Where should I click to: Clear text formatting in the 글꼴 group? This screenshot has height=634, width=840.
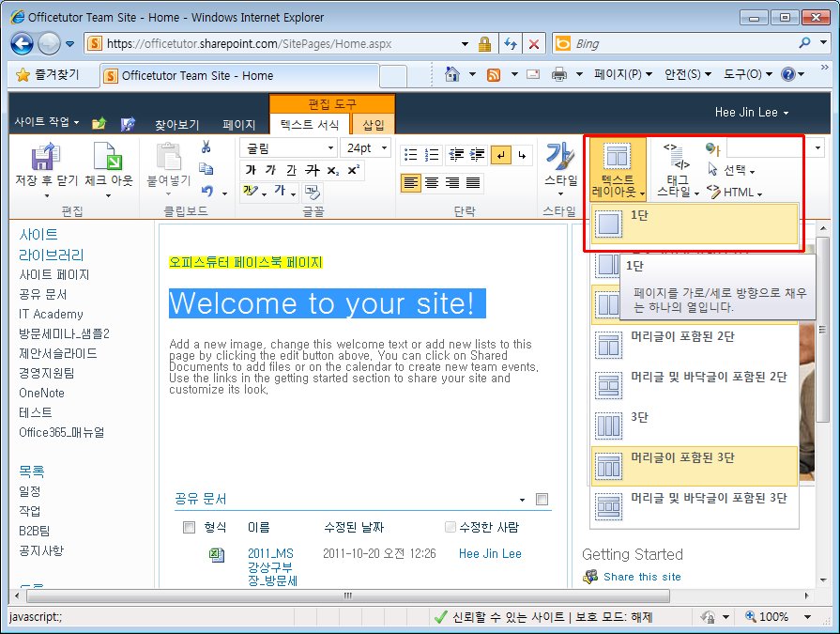313,192
